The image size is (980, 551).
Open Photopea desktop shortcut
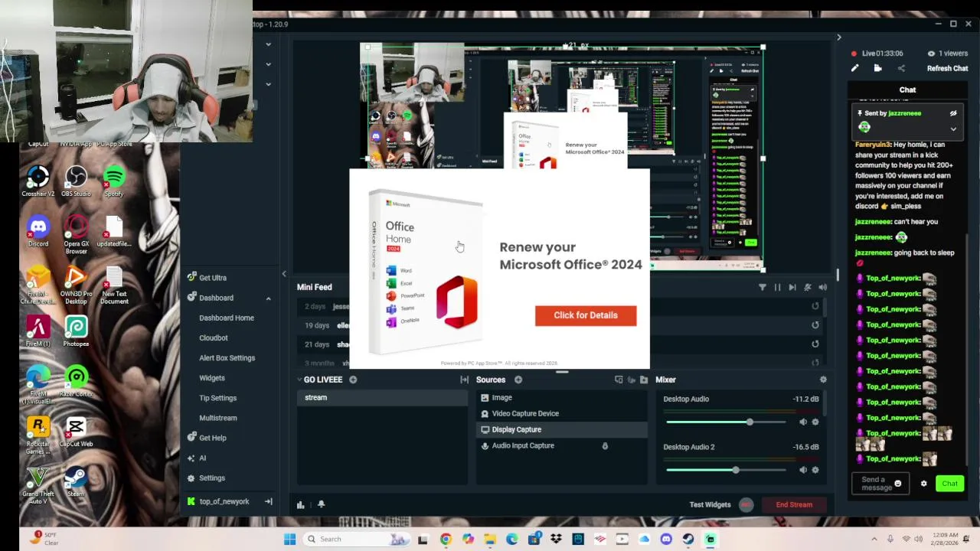[x=76, y=331]
